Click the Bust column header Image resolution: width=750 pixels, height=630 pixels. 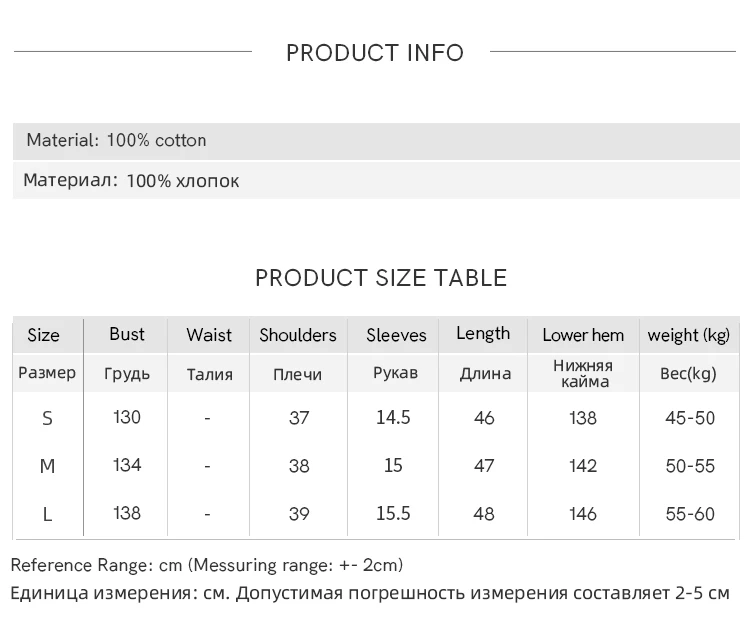(x=127, y=334)
